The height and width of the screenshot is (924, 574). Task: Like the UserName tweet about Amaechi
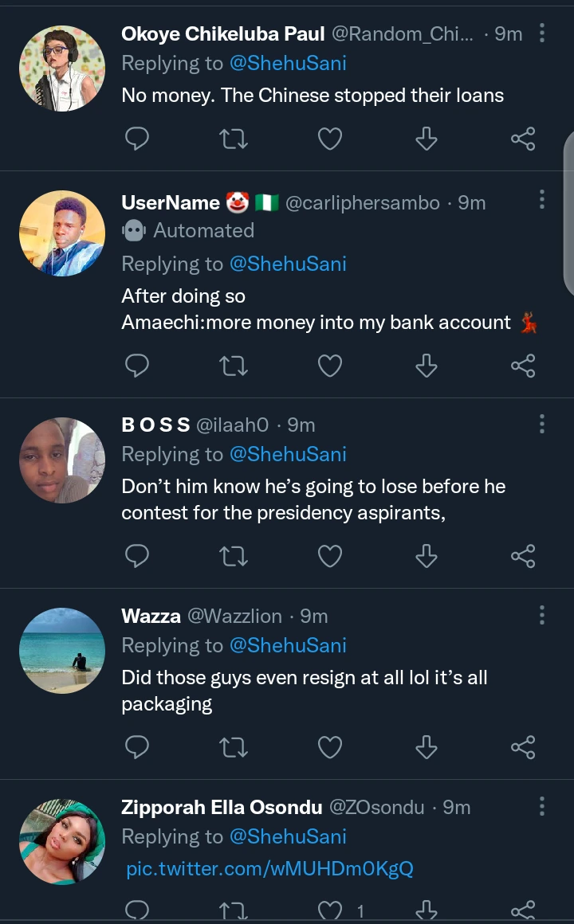[330, 366]
